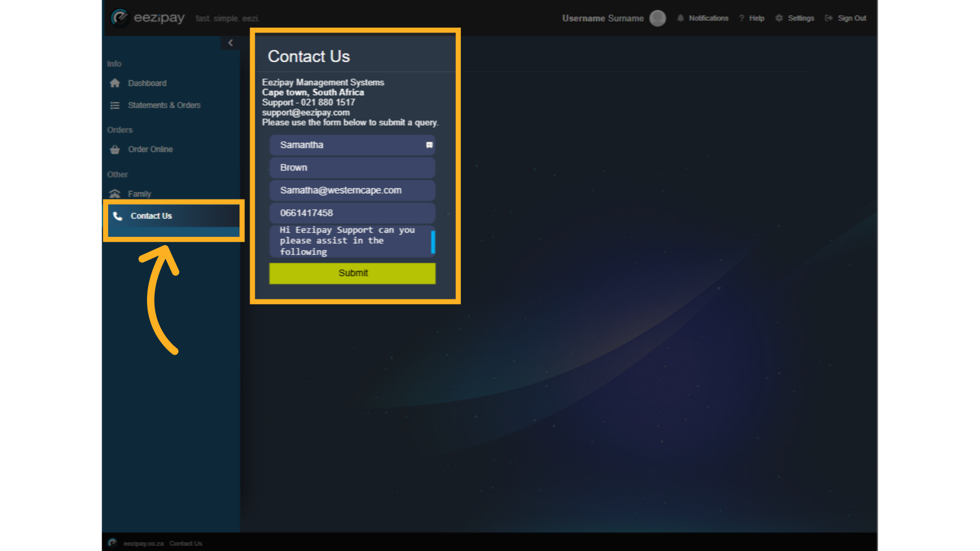Open the user profile avatar
This screenshot has width=980, height=551.
657,18
